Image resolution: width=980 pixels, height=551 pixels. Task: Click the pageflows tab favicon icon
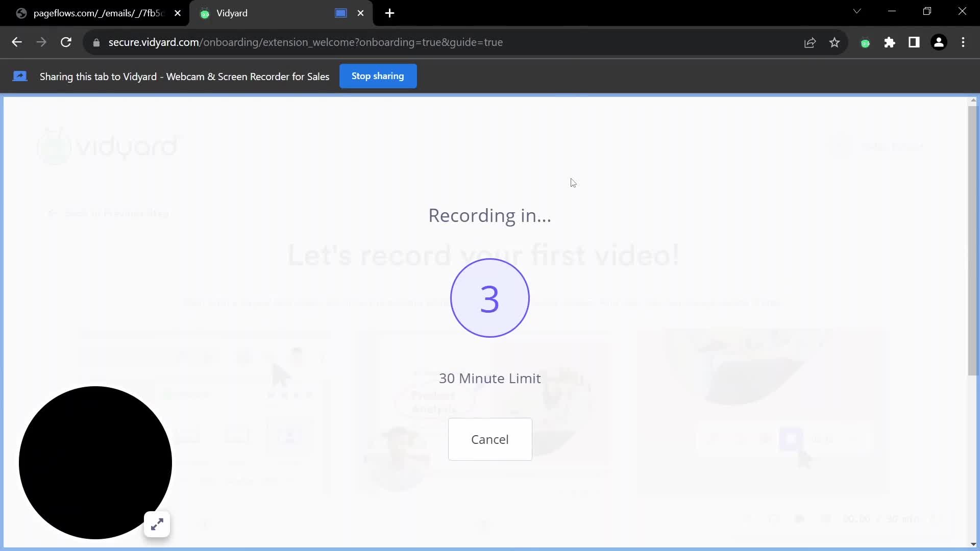[x=21, y=13]
